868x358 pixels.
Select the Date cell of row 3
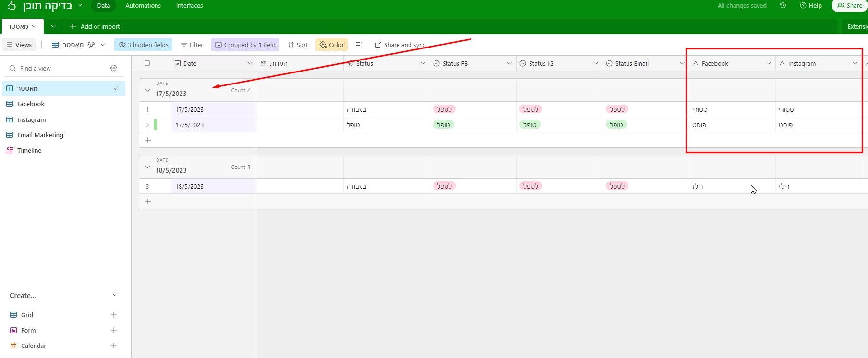(214, 186)
